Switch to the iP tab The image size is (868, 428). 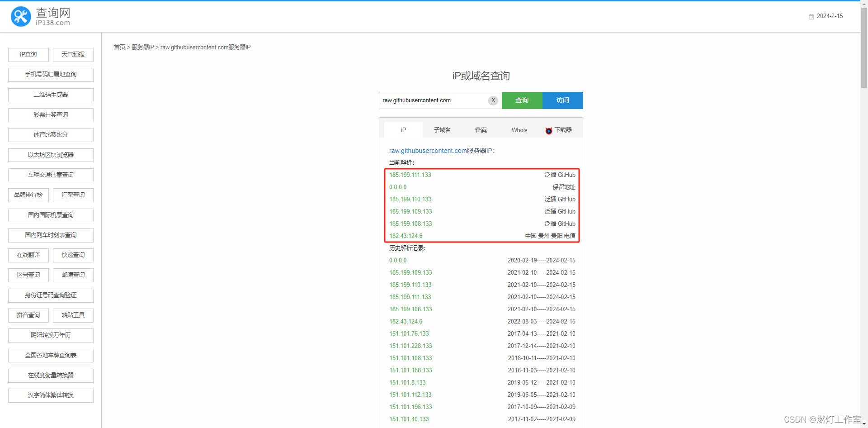point(403,130)
